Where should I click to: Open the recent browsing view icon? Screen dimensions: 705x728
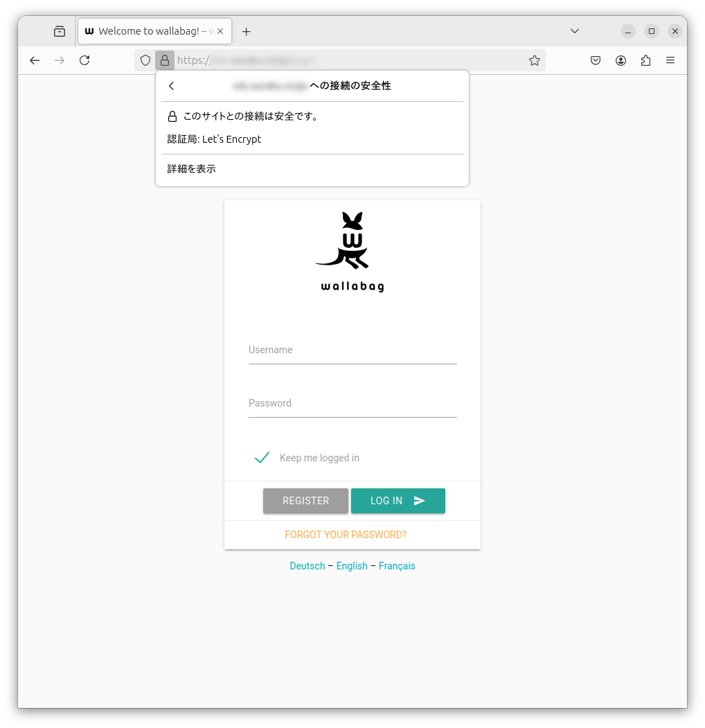pos(60,32)
